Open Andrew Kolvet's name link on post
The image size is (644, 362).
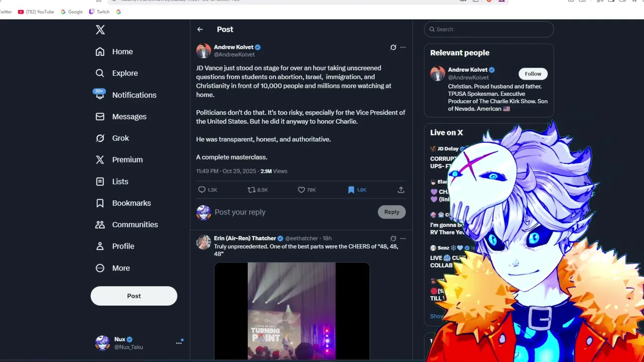(234, 47)
